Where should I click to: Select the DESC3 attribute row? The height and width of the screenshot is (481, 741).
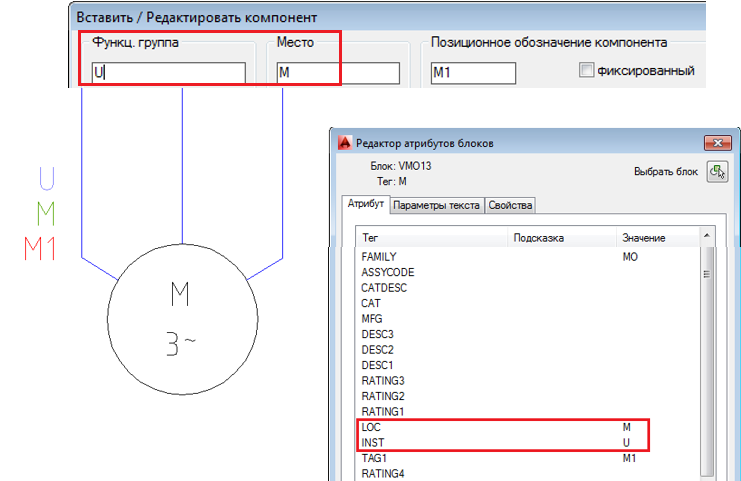[x=527, y=334]
